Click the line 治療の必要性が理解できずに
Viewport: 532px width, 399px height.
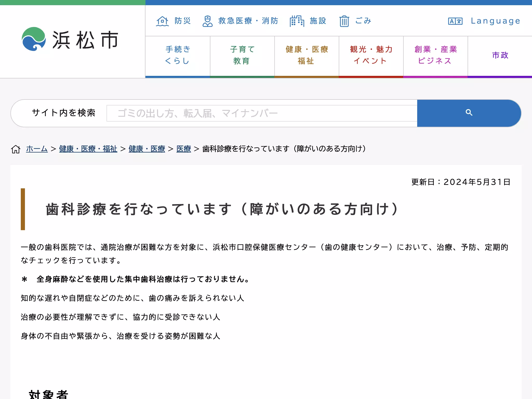pyautogui.click(x=121, y=317)
